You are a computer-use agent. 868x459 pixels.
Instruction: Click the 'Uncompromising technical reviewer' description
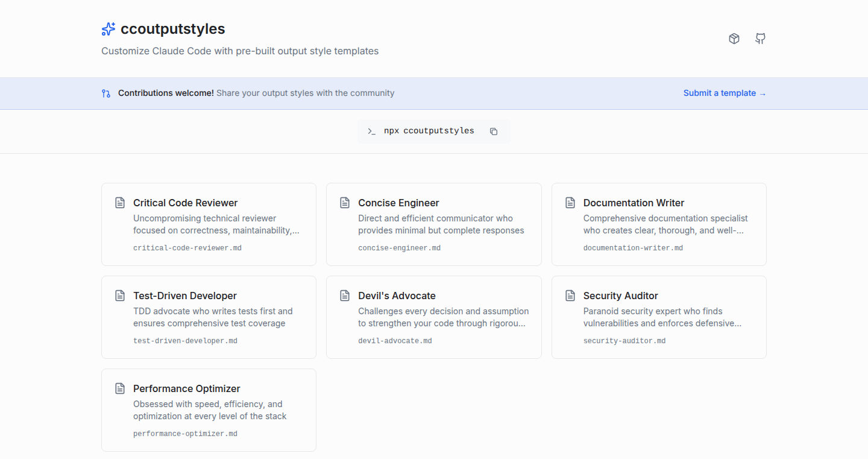click(x=216, y=224)
